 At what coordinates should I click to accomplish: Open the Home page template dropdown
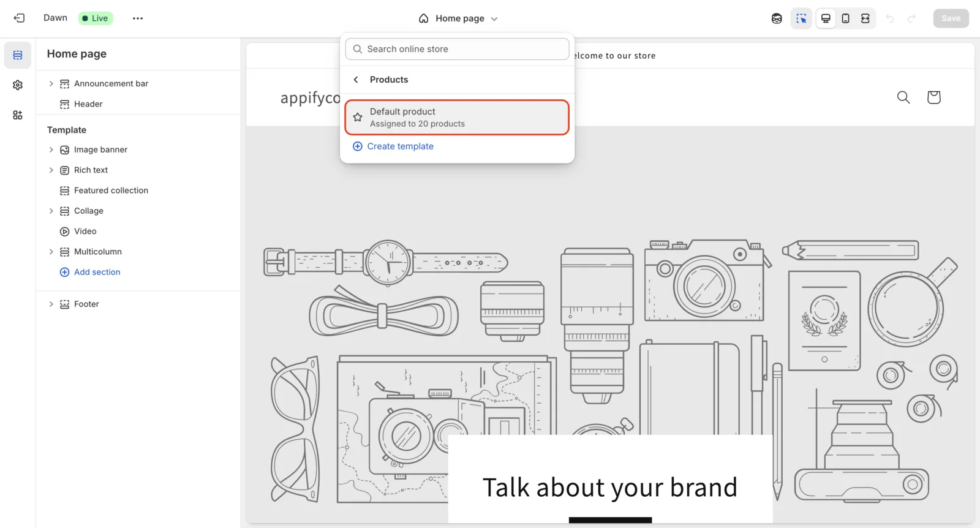click(458, 18)
